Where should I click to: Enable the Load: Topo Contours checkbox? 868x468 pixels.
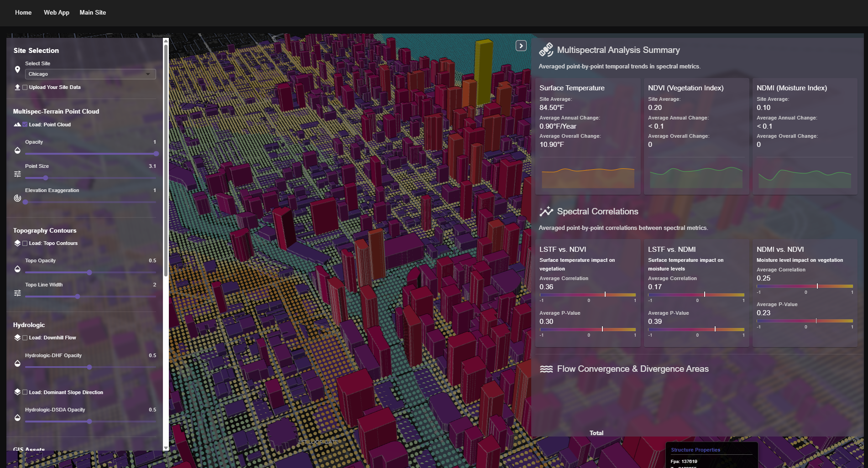coord(25,243)
